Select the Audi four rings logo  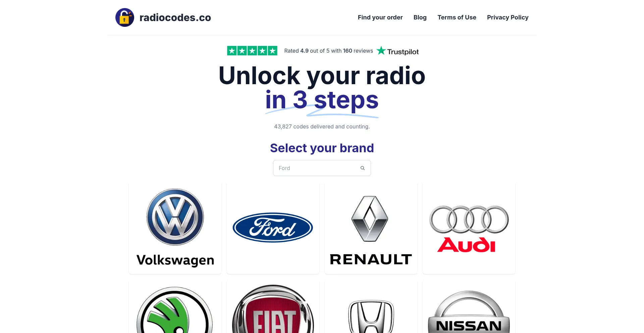[x=469, y=229]
